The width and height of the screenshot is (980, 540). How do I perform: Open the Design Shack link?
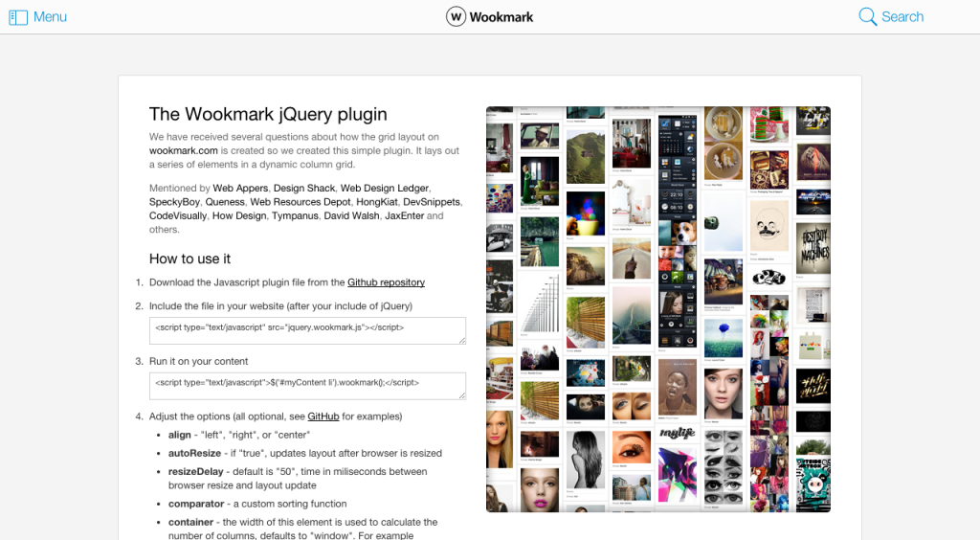click(304, 188)
